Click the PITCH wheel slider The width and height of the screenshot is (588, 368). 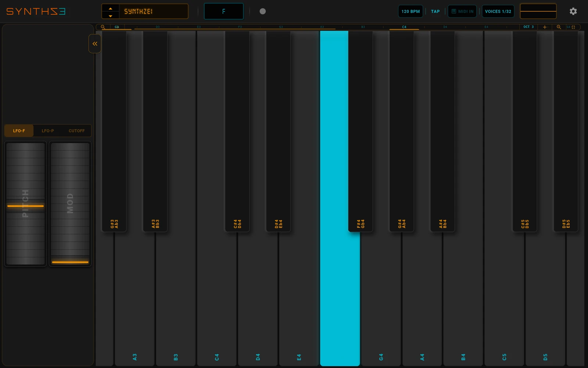(25, 204)
